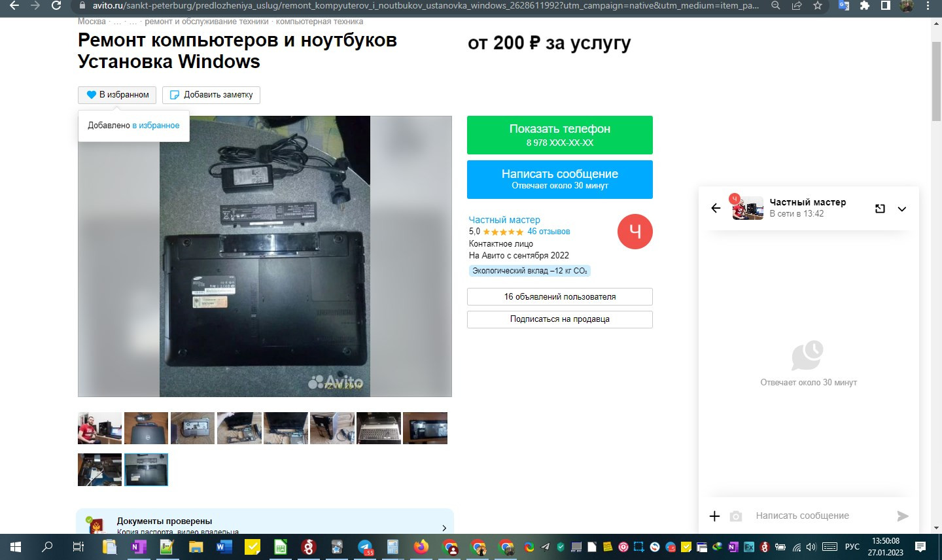Click the ремонт и обслуживание техники breadcrumb
The height and width of the screenshot is (560, 942).
[x=207, y=22]
